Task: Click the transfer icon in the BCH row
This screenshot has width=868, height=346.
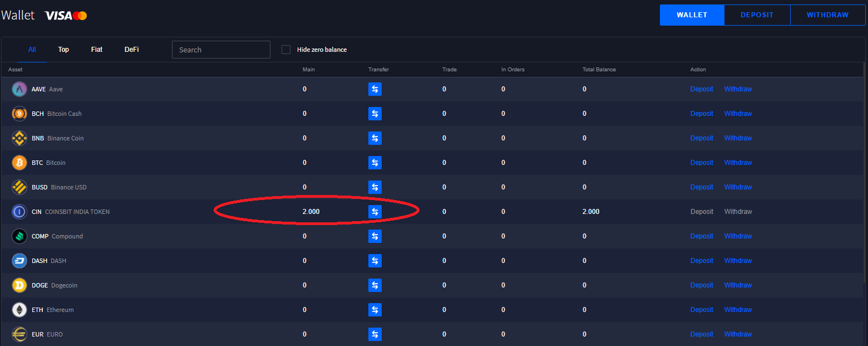Action: pyautogui.click(x=375, y=114)
